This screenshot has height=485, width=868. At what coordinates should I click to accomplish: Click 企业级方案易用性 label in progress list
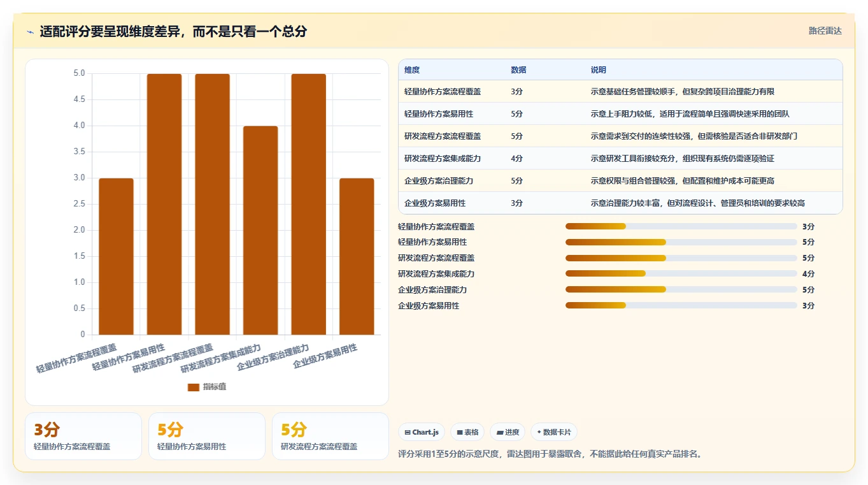coord(429,306)
